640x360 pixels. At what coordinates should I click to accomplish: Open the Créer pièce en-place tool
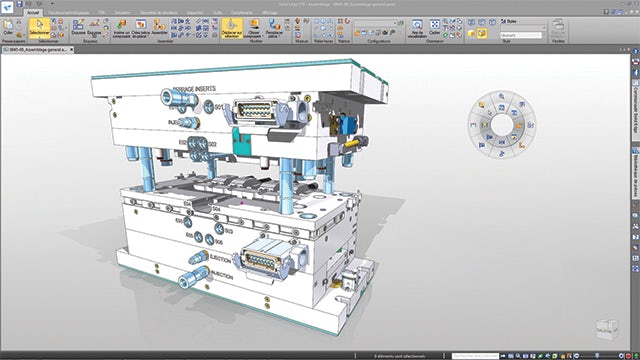(140, 28)
